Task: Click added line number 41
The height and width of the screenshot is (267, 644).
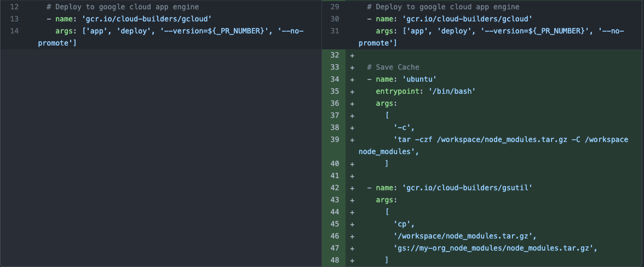Action: click(334, 175)
